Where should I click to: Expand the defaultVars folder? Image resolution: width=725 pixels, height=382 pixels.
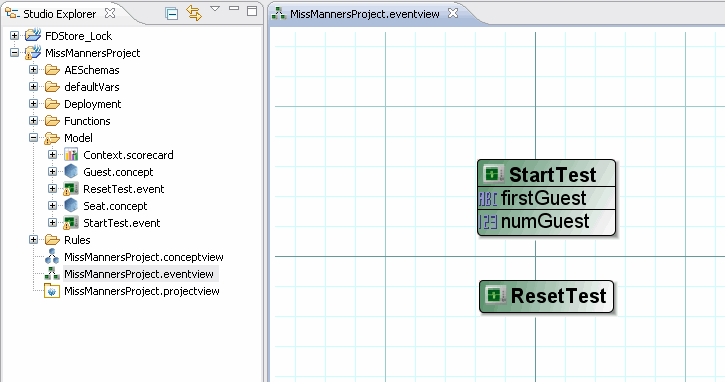tap(33, 86)
